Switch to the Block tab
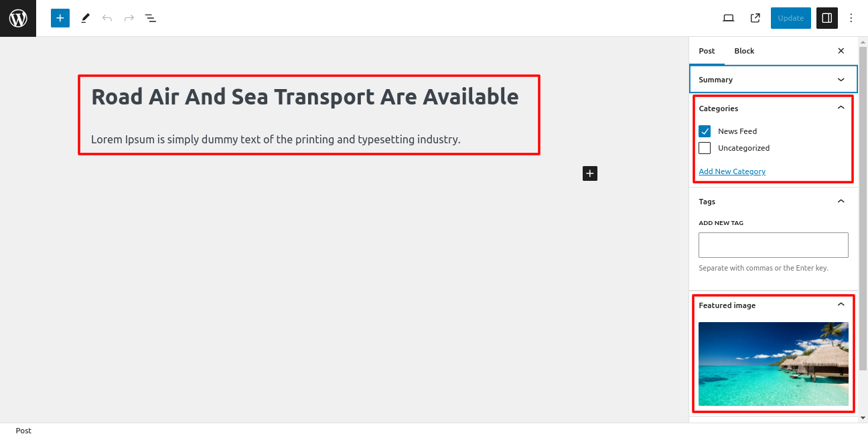The width and height of the screenshot is (868, 438). (x=744, y=51)
